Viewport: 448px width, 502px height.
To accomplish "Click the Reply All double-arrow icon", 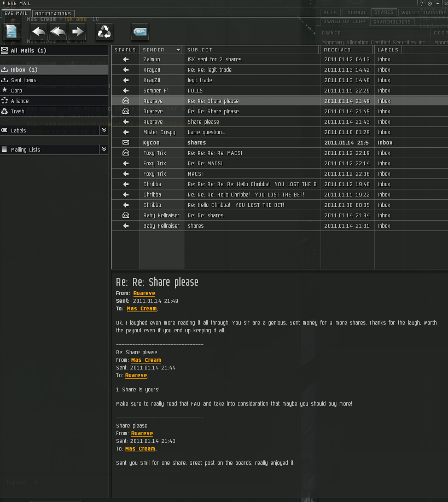I will 58,32.
